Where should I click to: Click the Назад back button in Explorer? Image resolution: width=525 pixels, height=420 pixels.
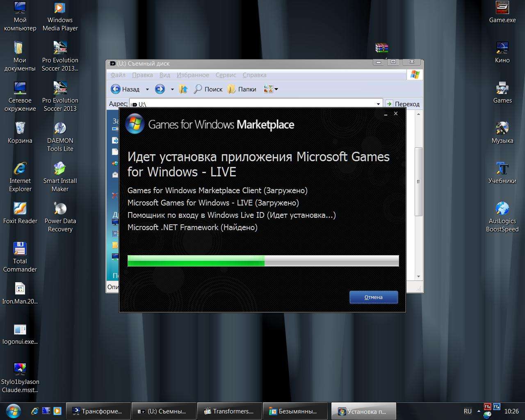click(126, 89)
